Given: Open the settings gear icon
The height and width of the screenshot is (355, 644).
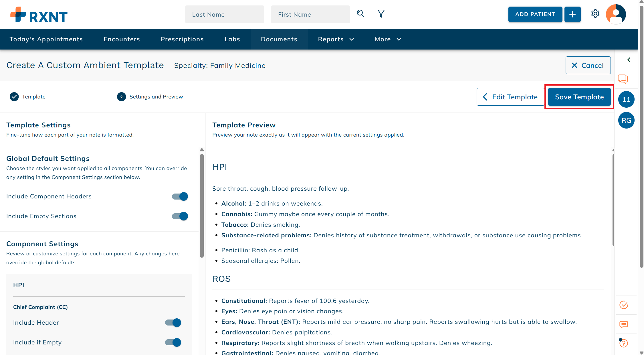Looking at the screenshot, I should pos(595,13).
